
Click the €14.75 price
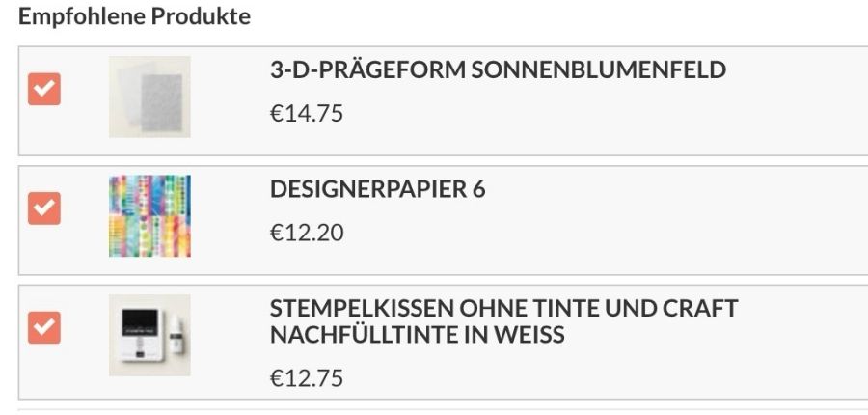tap(306, 114)
